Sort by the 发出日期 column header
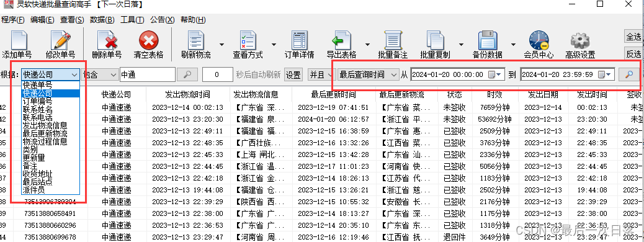The width and height of the screenshot is (644, 242). [x=543, y=94]
